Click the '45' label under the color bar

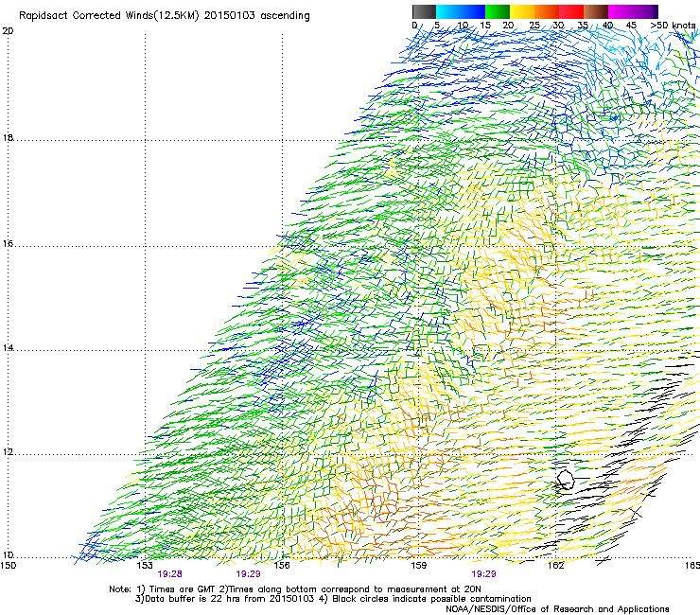click(631, 26)
